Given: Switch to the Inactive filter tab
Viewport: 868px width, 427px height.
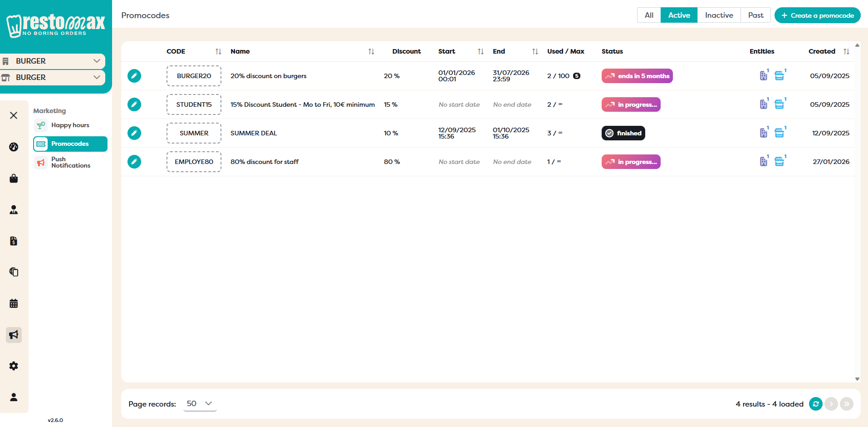Looking at the screenshot, I should click(719, 15).
